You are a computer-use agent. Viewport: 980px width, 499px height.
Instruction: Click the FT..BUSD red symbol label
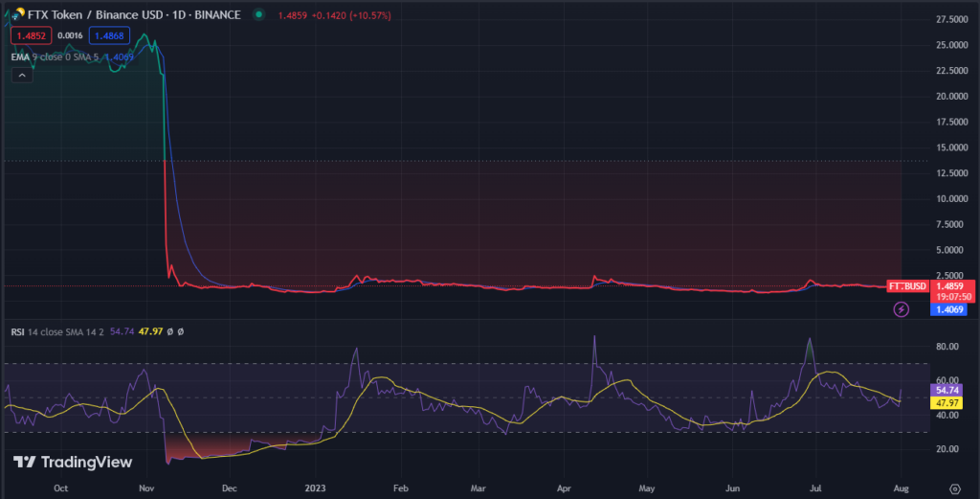(x=907, y=286)
